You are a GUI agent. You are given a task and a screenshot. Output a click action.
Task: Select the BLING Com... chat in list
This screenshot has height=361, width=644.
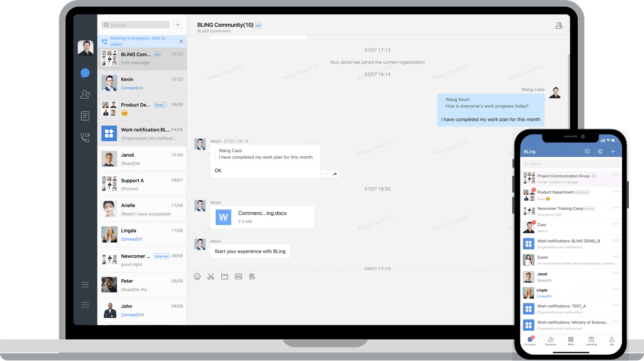click(x=142, y=58)
